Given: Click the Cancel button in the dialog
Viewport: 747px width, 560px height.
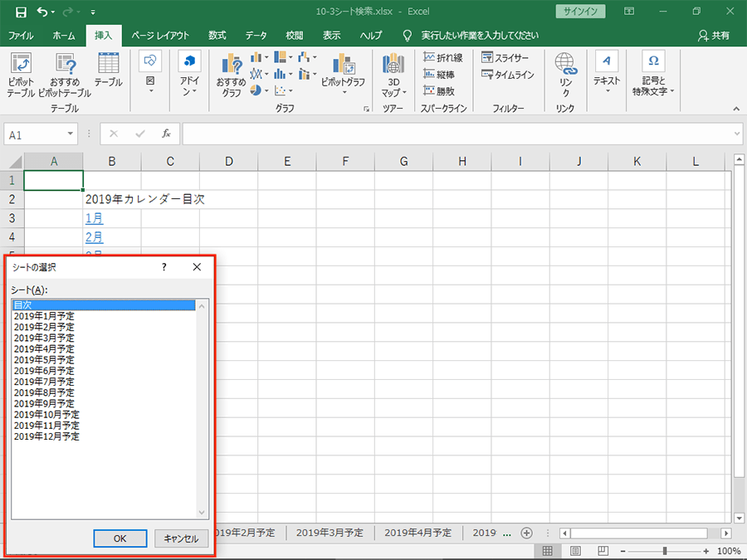Looking at the screenshot, I should click(x=181, y=538).
